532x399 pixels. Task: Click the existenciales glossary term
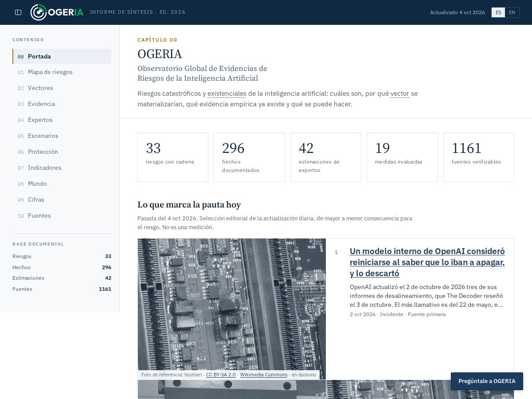point(227,94)
